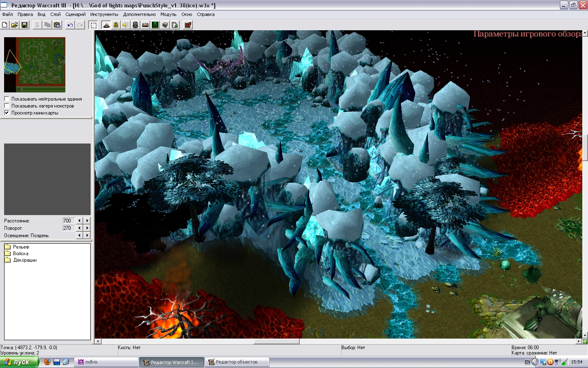588x368 pixels.
Task: Open the Trigger editor letter 'a' icon
Action: [x=116, y=25]
